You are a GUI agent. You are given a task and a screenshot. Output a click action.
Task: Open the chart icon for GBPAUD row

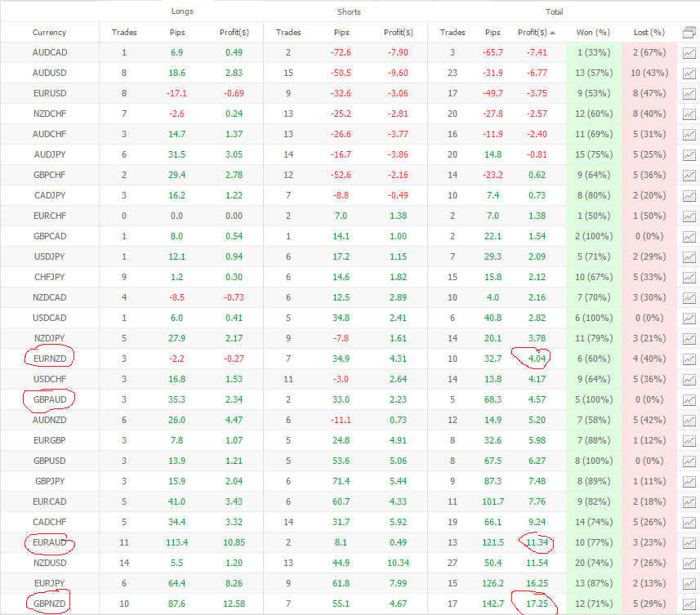tap(689, 400)
